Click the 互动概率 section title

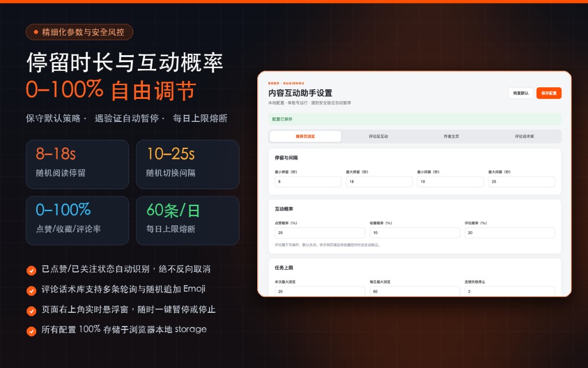(x=284, y=209)
